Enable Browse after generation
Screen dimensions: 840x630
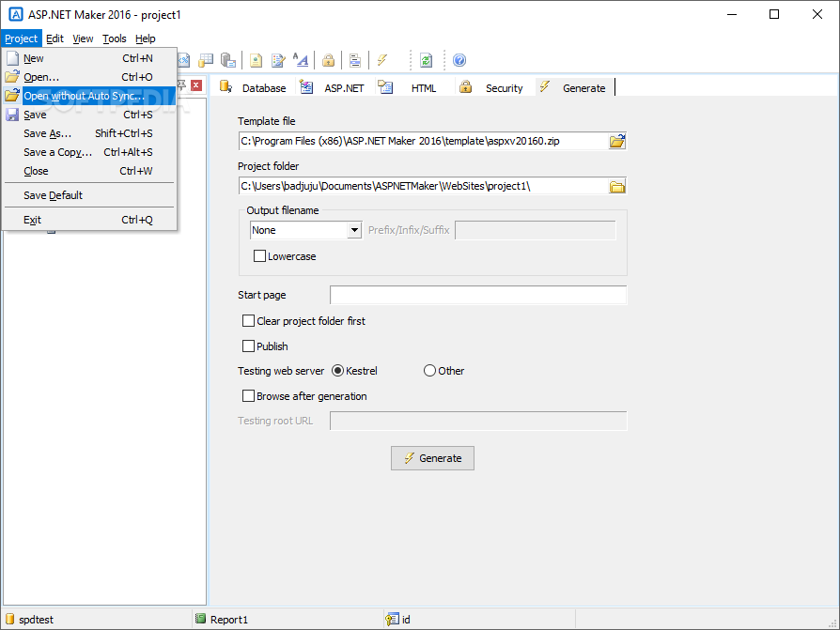click(249, 396)
